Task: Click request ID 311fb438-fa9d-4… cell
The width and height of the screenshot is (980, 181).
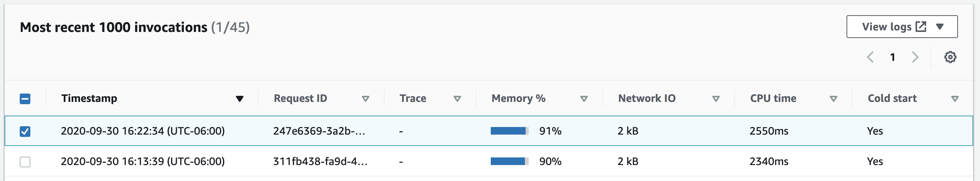Action: 320,162
